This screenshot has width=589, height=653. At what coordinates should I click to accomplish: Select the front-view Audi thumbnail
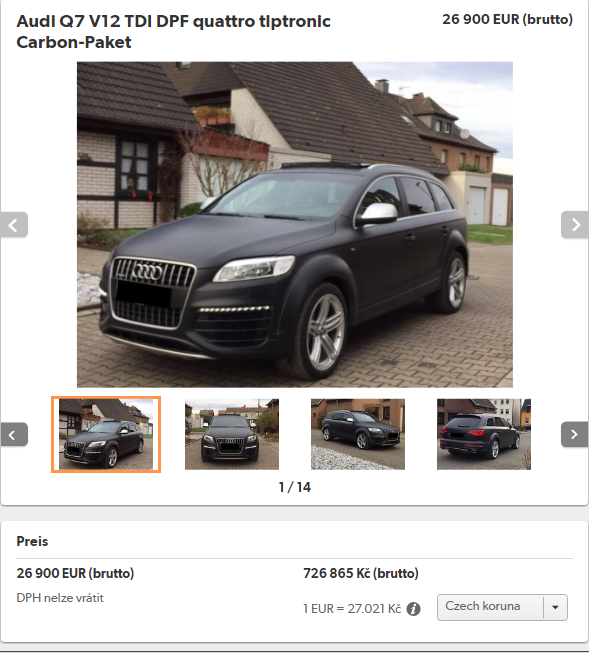[x=232, y=434]
